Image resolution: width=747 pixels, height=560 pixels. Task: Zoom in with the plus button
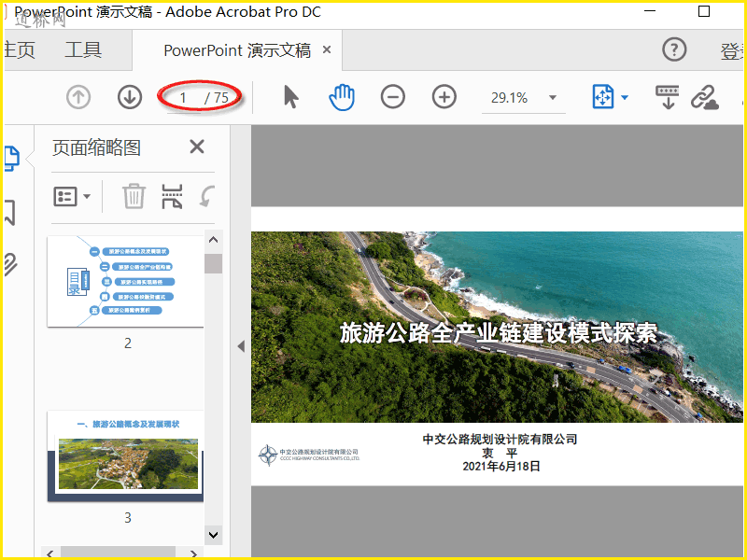click(x=444, y=97)
